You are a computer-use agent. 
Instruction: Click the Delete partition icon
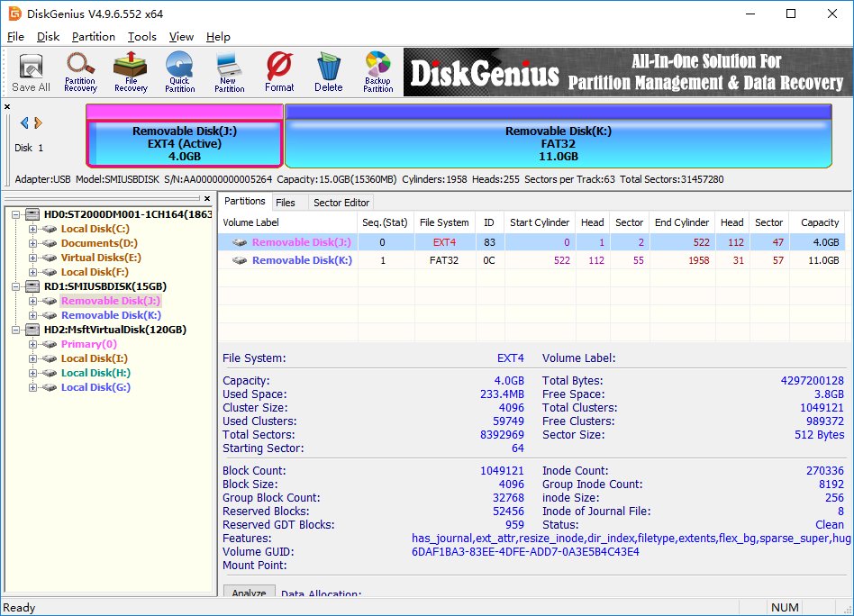(327, 72)
